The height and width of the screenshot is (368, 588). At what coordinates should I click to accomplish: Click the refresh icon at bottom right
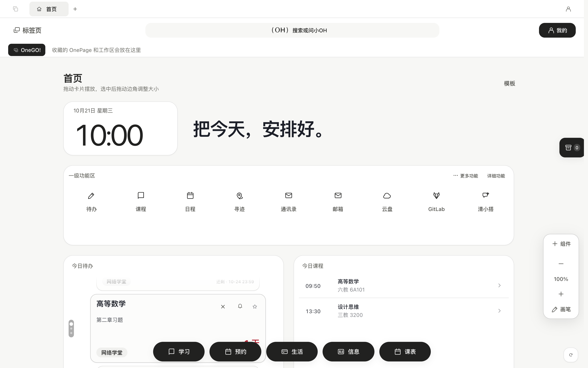coord(571,355)
